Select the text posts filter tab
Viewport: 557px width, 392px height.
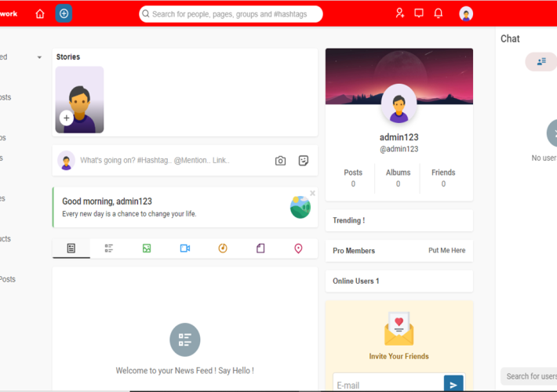pos(109,249)
